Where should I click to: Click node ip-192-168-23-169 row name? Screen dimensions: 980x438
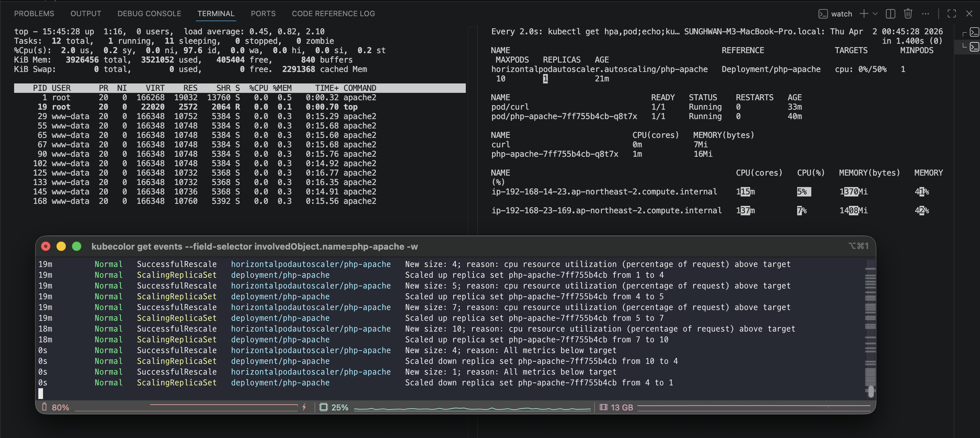click(606, 211)
